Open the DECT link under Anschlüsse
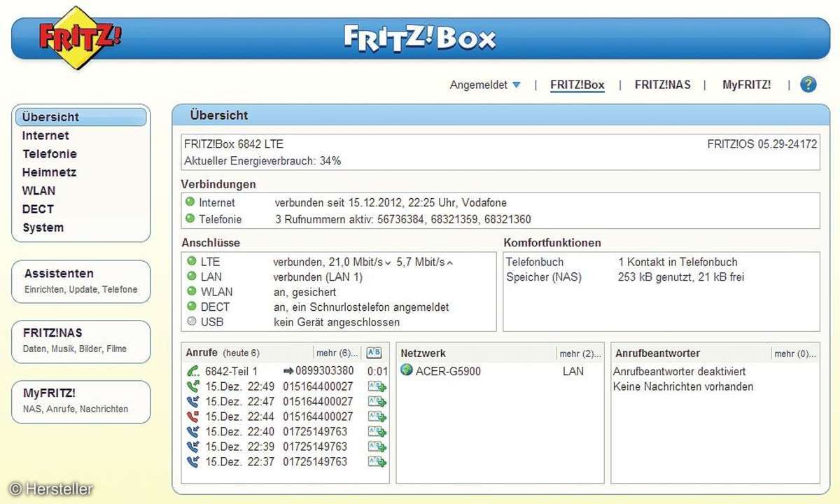The height and width of the screenshot is (504, 840). tap(215, 307)
